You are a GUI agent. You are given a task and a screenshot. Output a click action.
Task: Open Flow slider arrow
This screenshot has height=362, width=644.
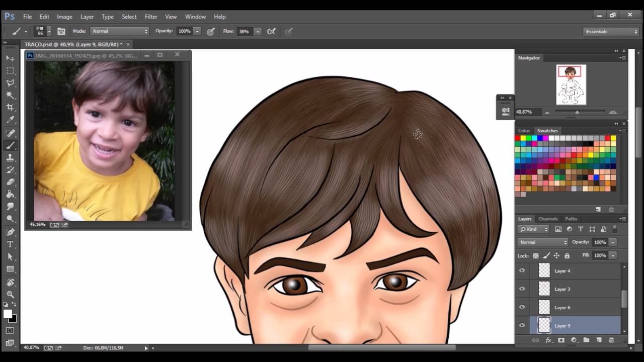258,31
